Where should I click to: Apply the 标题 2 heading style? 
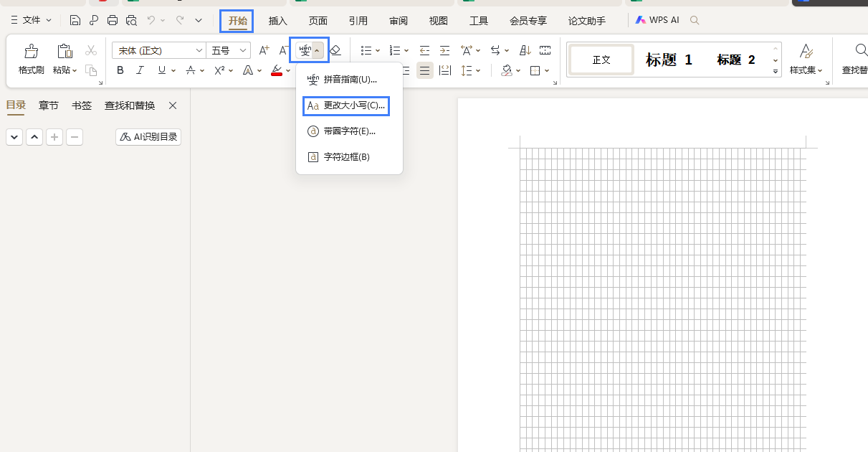(735, 60)
